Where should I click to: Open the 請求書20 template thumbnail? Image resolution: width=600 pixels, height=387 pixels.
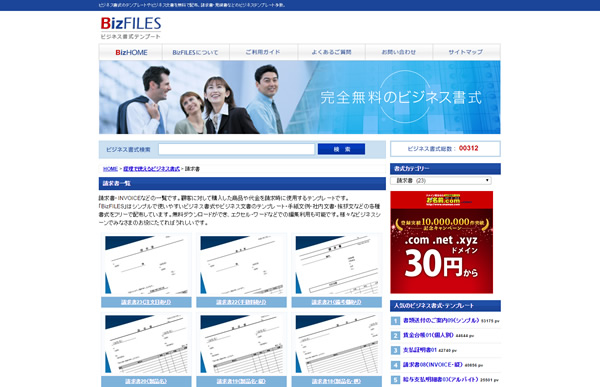146,344
